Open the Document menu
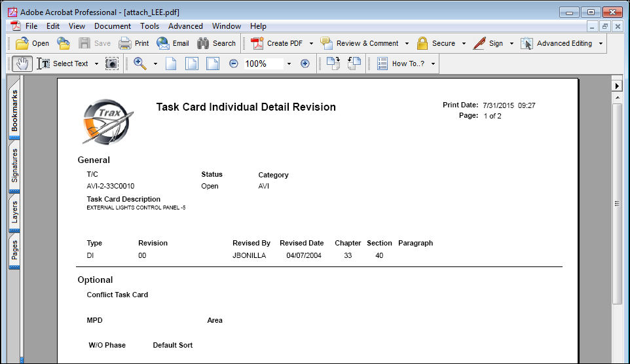630x364 pixels. point(113,26)
